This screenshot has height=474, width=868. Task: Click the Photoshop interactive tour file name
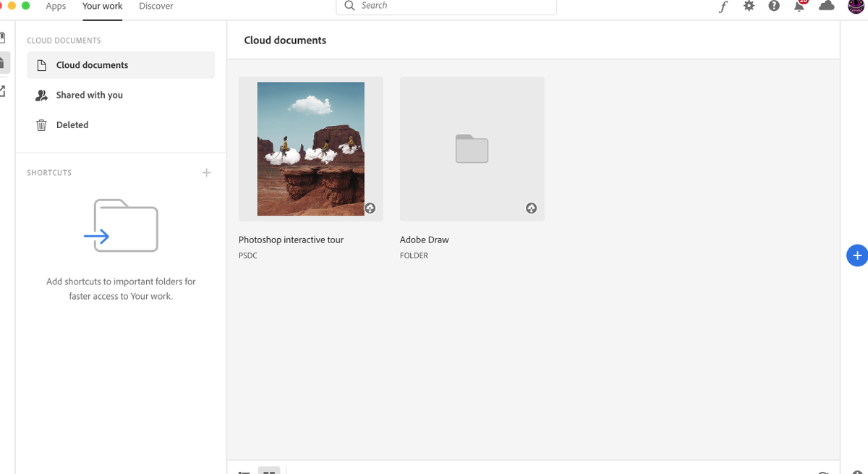(291, 240)
